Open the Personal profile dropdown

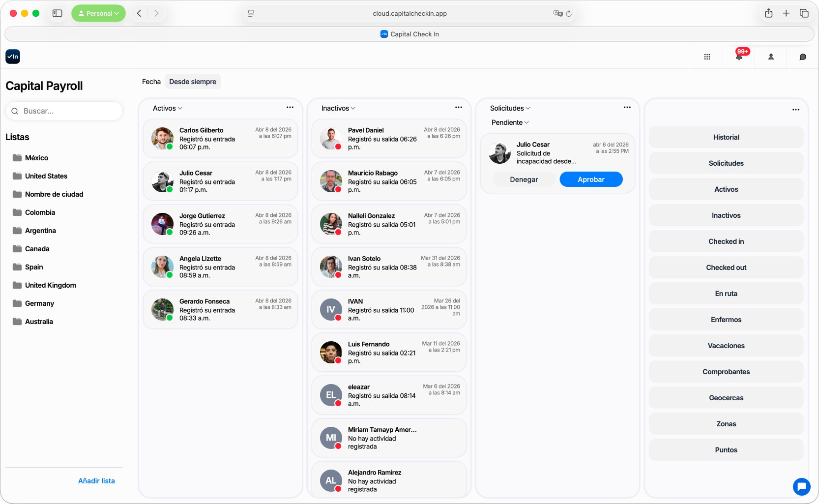pos(98,13)
